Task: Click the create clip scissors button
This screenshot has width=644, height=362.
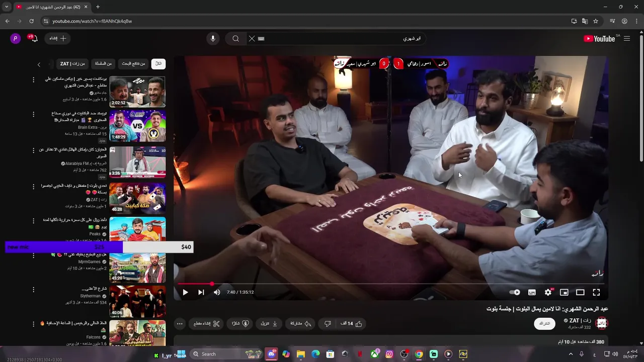Action: tap(207, 324)
